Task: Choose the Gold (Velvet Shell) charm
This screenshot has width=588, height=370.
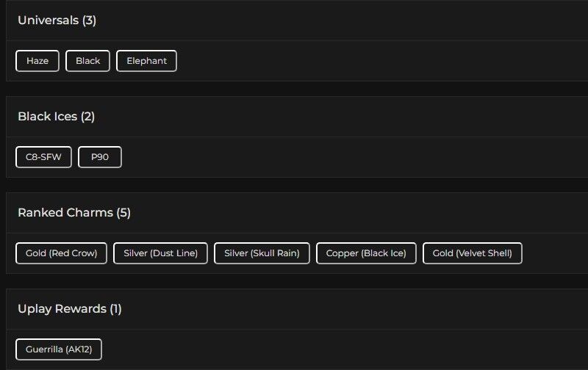Action: [x=472, y=253]
